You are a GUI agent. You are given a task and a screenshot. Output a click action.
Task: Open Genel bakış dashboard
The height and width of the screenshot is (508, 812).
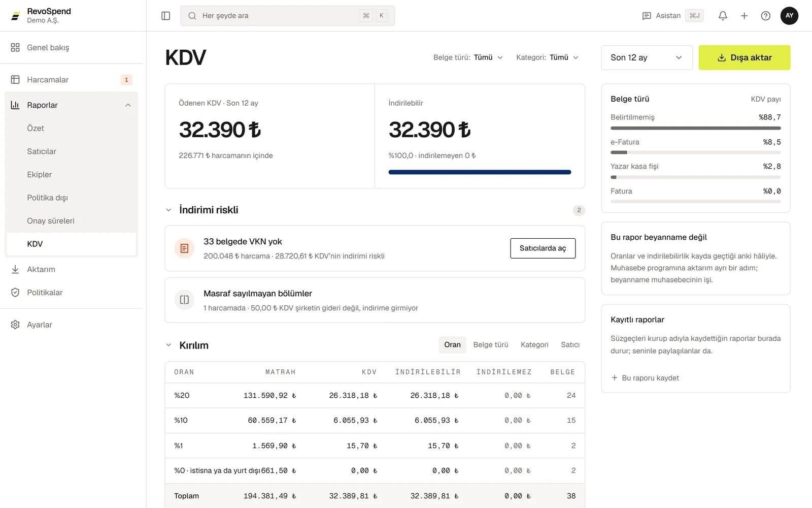pos(71,47)
